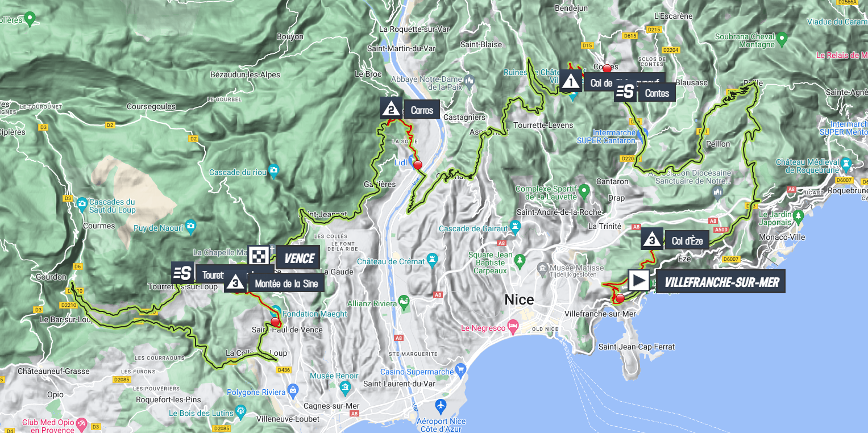Select the Carros category 2 climb icon

(391, 108)
